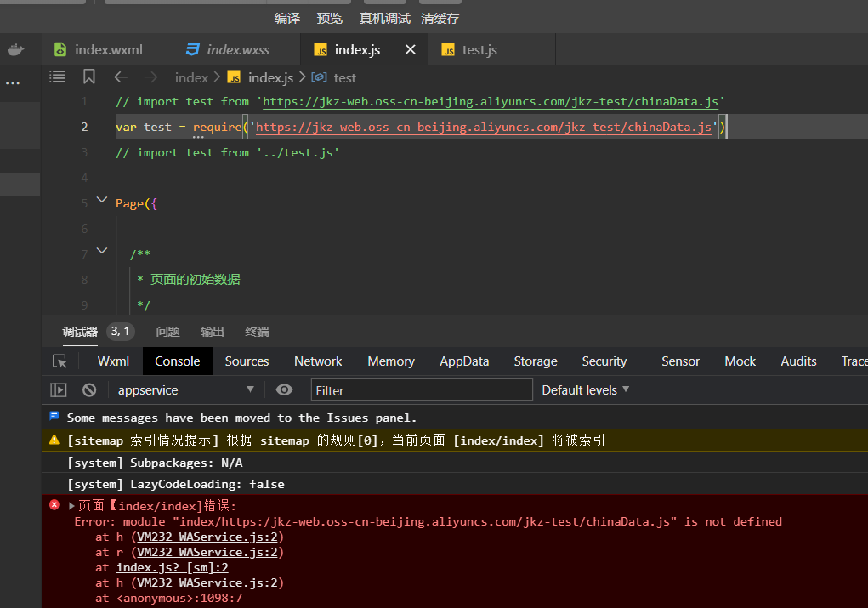Open the AppData devtools tab
868x608 pixels.
tap(464, 361)
